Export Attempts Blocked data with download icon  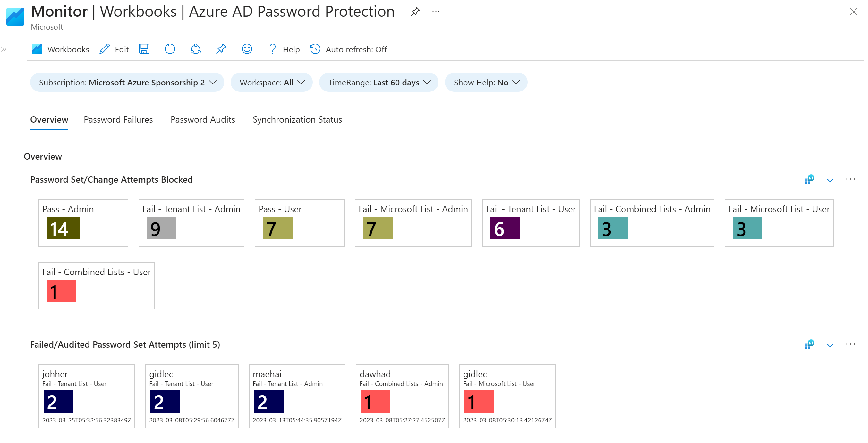(830, 179)
